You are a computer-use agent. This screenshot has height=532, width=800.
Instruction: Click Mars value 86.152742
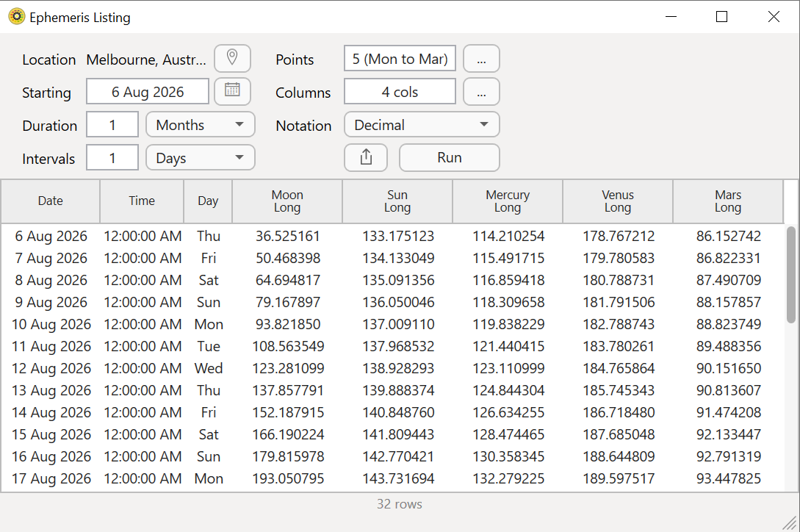click(x=729, y=236)
